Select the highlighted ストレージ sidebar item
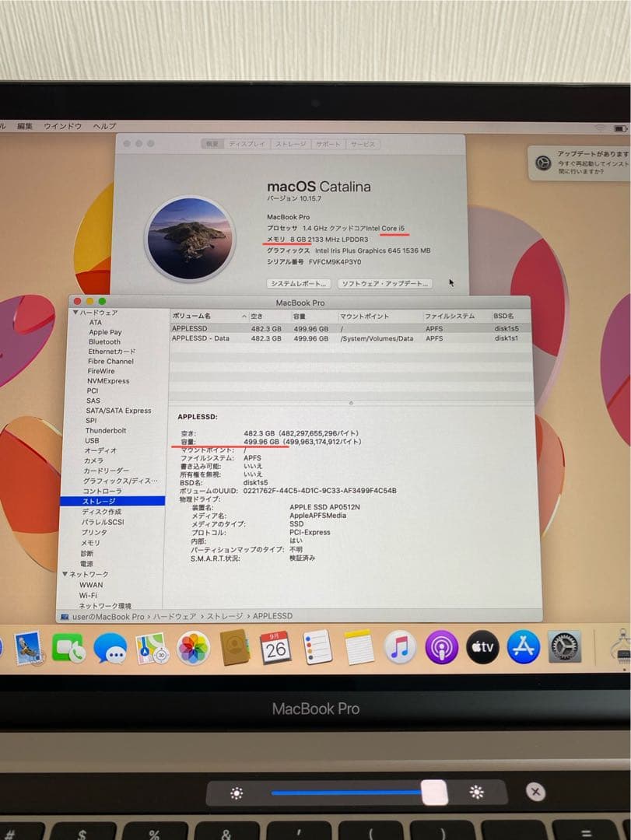The image size is (631, 840). 113,501
